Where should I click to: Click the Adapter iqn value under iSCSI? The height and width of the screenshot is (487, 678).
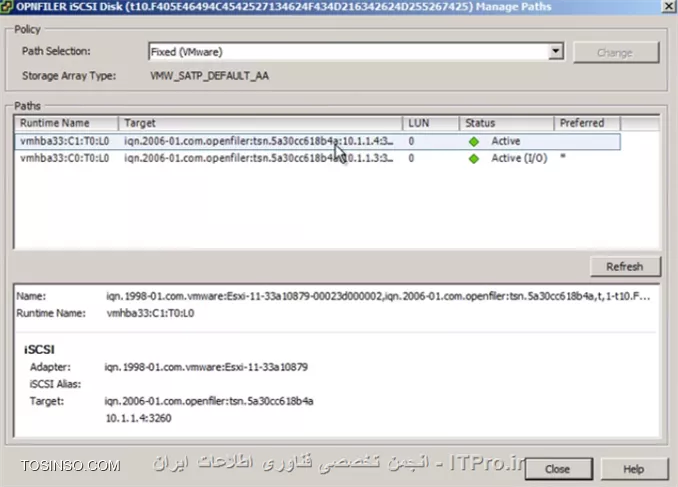pos(206,367)
